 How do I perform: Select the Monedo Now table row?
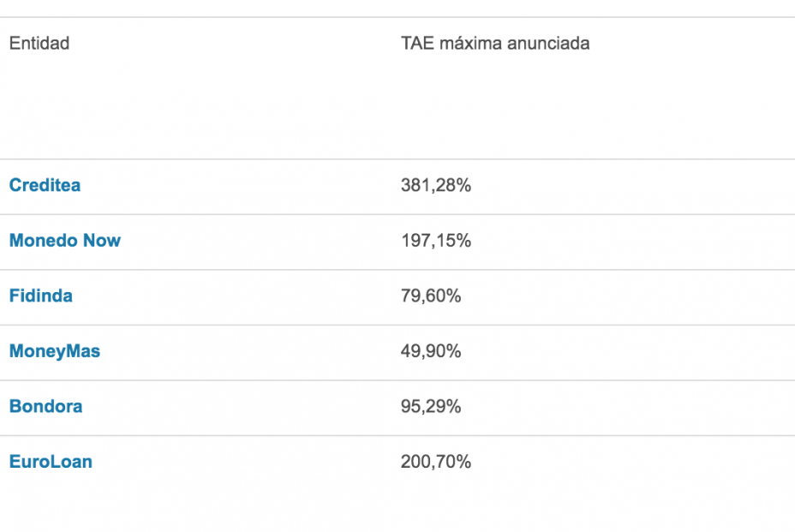pos(257,242)
